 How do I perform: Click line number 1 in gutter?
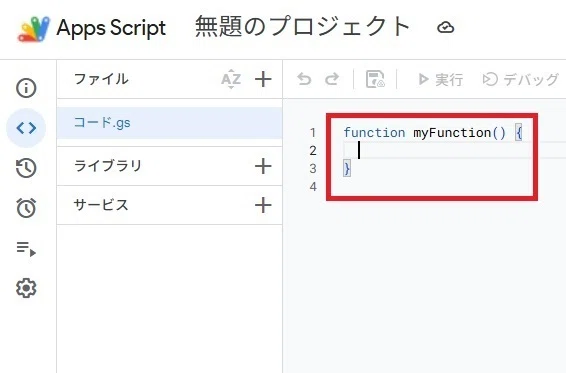tap(313, 133)
